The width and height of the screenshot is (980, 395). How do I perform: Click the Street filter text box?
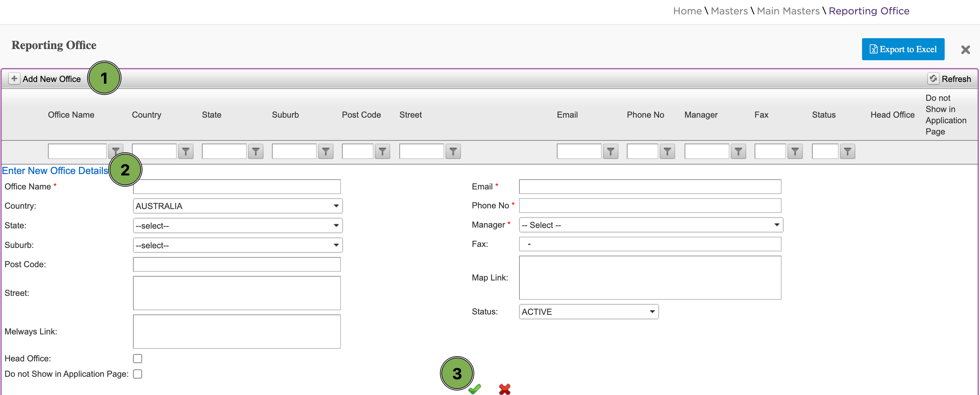click(x=421, y=151)
